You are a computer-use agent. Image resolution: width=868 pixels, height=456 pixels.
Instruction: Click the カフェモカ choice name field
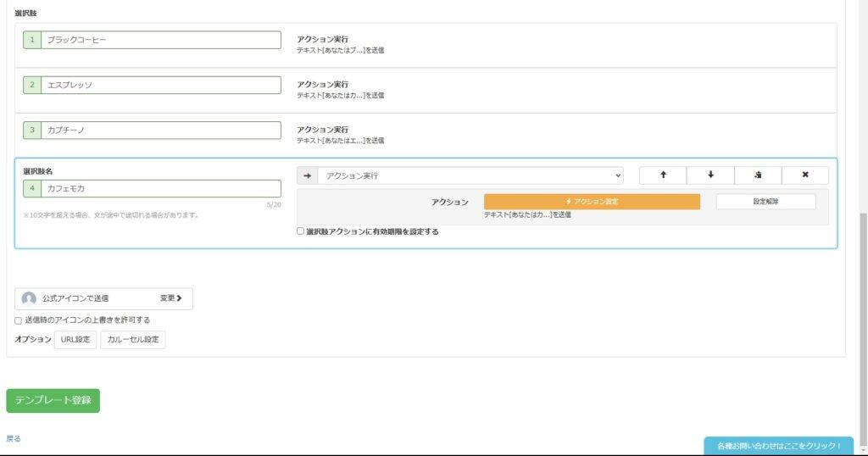[161, 188]
